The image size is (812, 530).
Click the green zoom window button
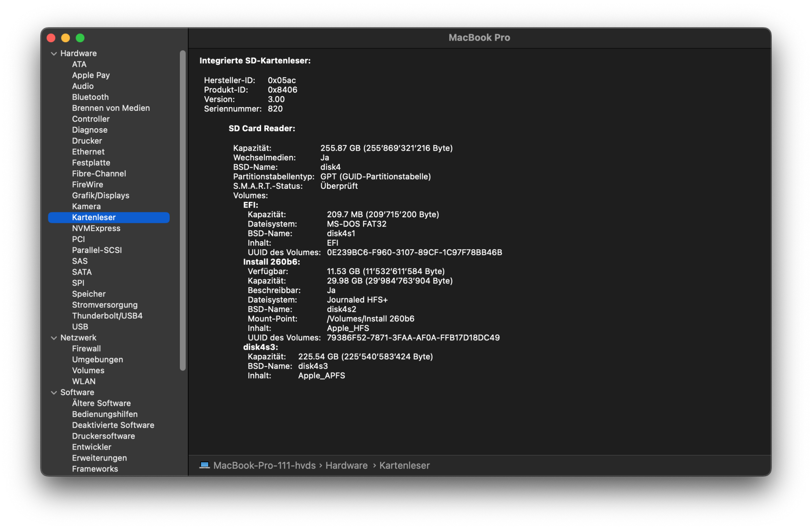80,38
